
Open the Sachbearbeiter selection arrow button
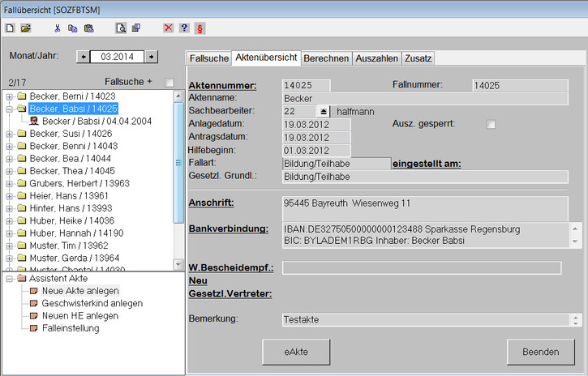(323, 111)
